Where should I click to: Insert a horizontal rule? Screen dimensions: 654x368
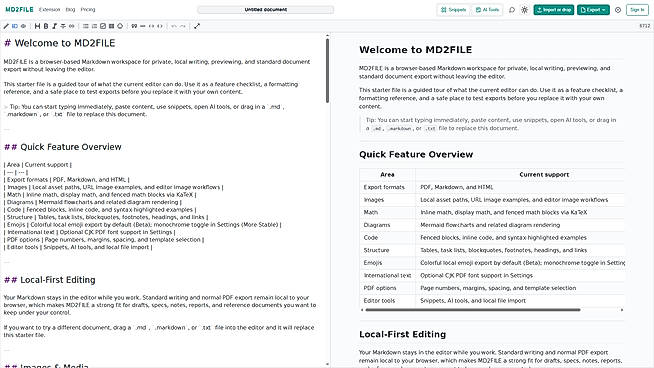(143, 26)
